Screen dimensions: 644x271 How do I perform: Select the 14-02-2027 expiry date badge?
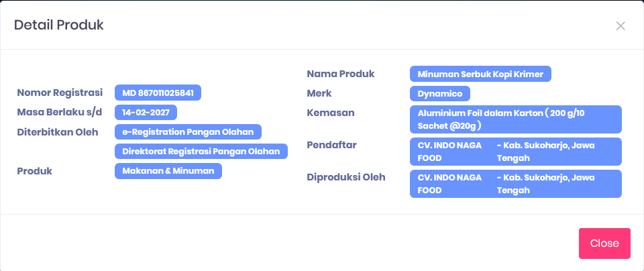146,113
